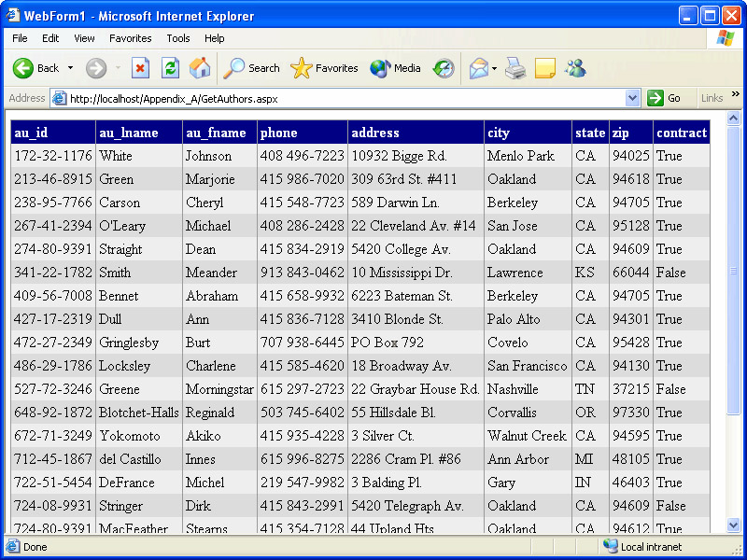Click the Stop loading icon
747x560 pixels.
pos(140,68)
